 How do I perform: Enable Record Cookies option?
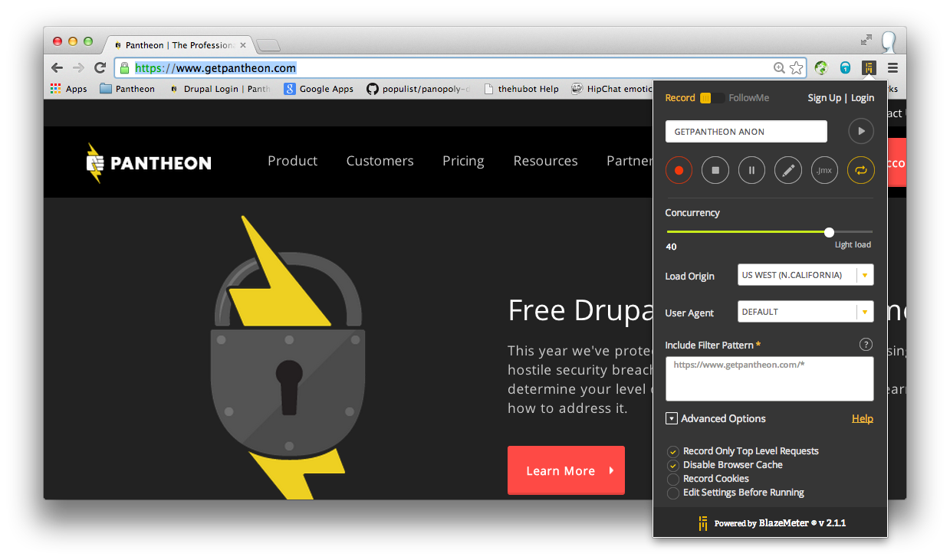[673, 480]
